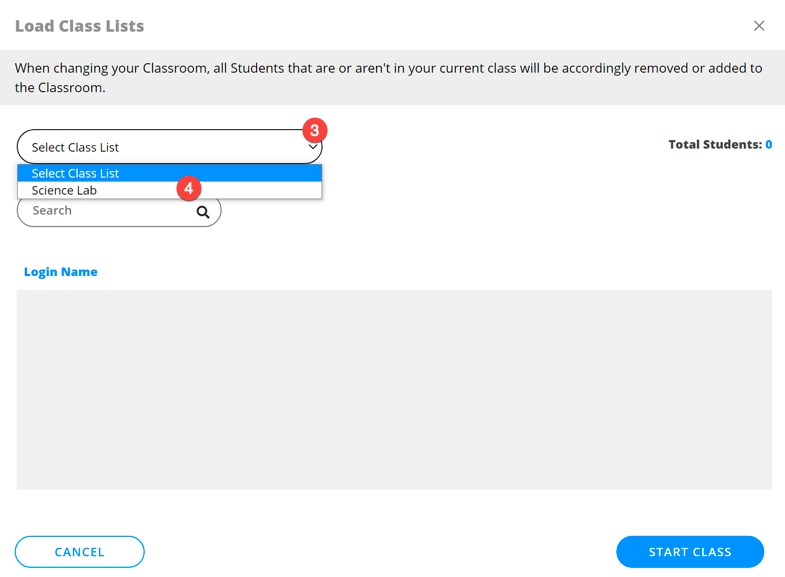785x577 pixels.
Task: Click Science Lab entry text
Action: (64, 191)
